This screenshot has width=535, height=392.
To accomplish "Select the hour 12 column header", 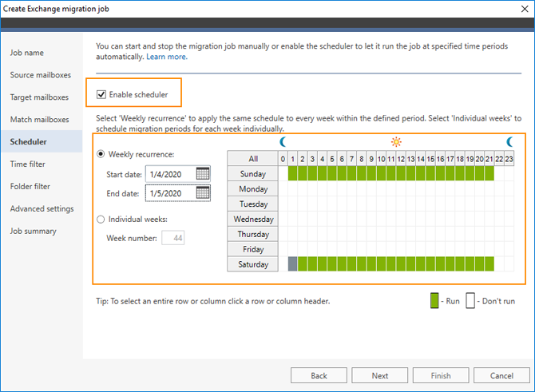I will coord(401,159).
